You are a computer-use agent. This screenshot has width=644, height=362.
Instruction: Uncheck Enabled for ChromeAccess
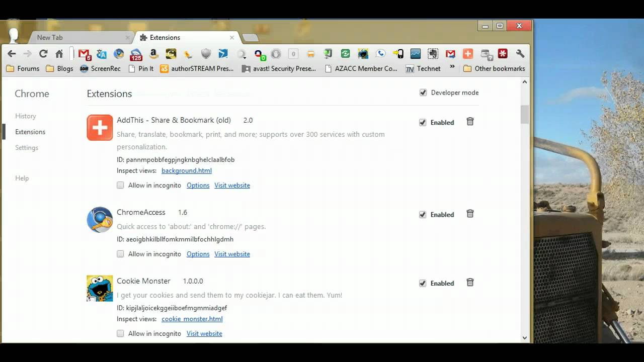click(x=423, y=214)
